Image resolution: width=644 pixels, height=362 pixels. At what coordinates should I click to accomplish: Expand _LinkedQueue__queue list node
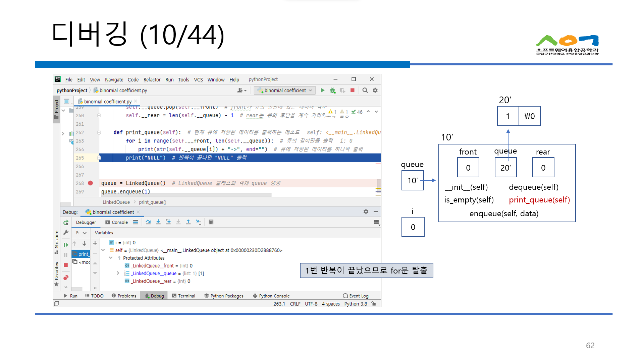pyautogui.click(x=118, y=273)
